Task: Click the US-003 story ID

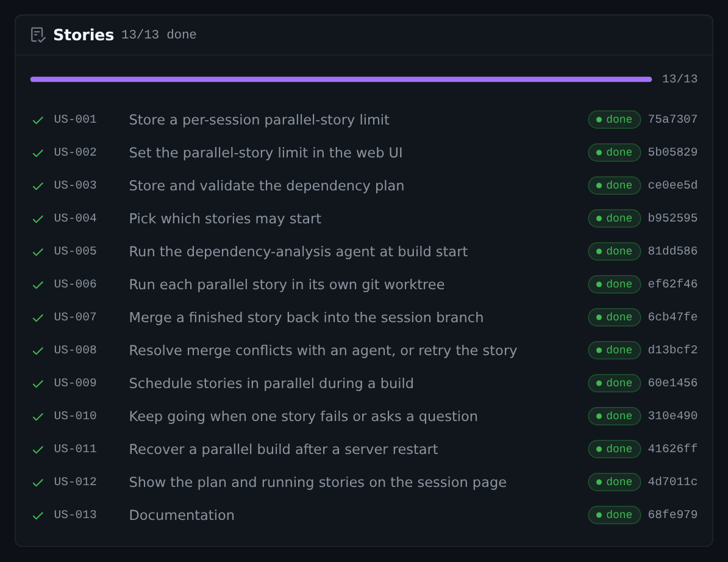Action: point(75,186)
